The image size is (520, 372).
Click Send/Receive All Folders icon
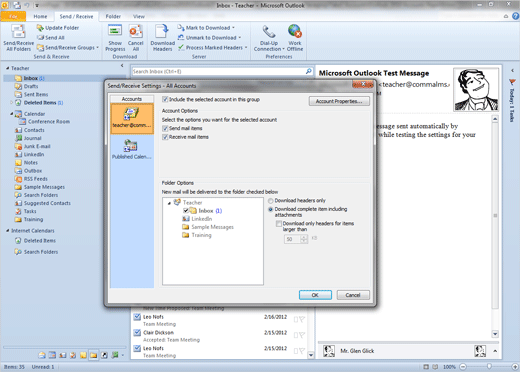(18, 32)
